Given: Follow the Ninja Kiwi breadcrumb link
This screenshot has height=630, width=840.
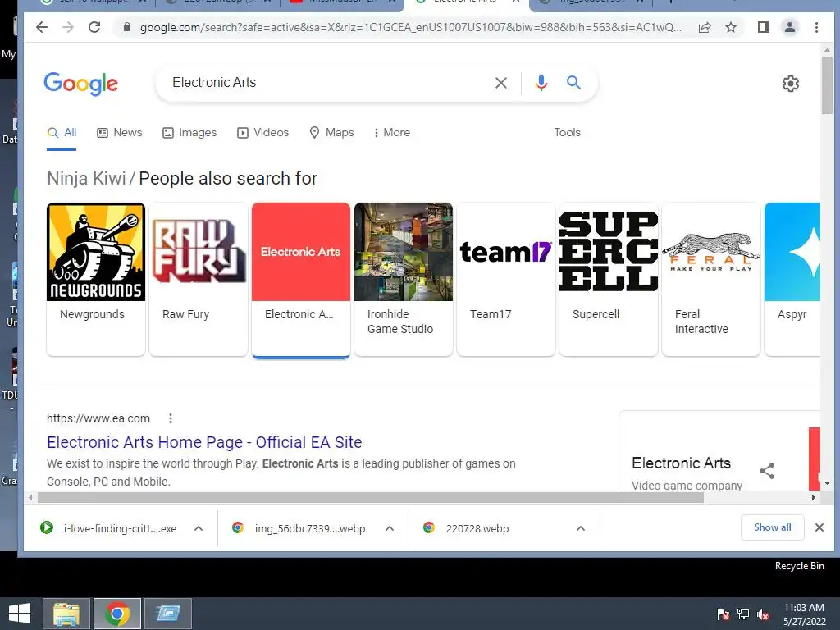Looking at the screenshot, I should 86,178.
